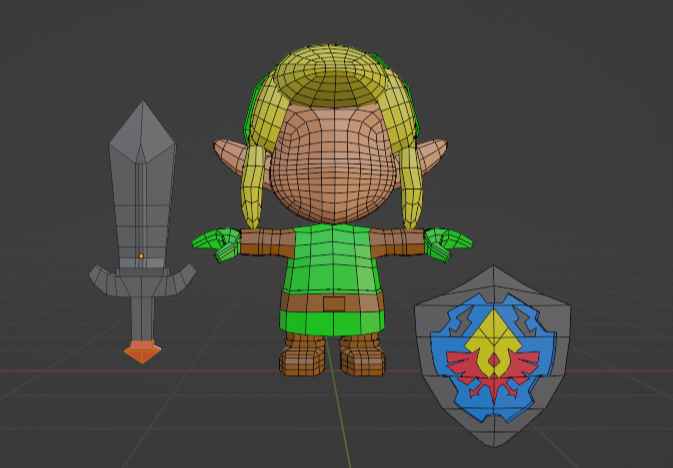Click the yellow hair cap on top of the head

[330, 75]
